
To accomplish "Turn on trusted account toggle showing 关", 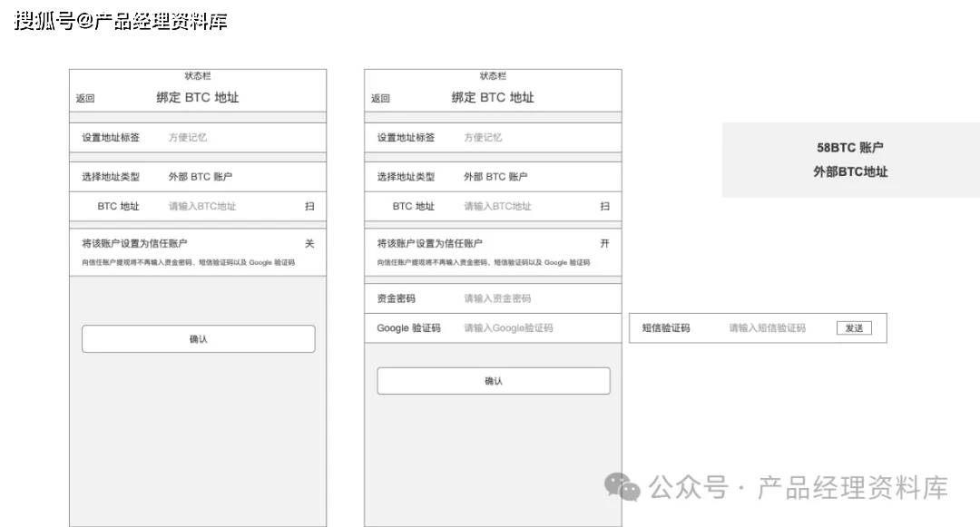I will pos(309,244).
